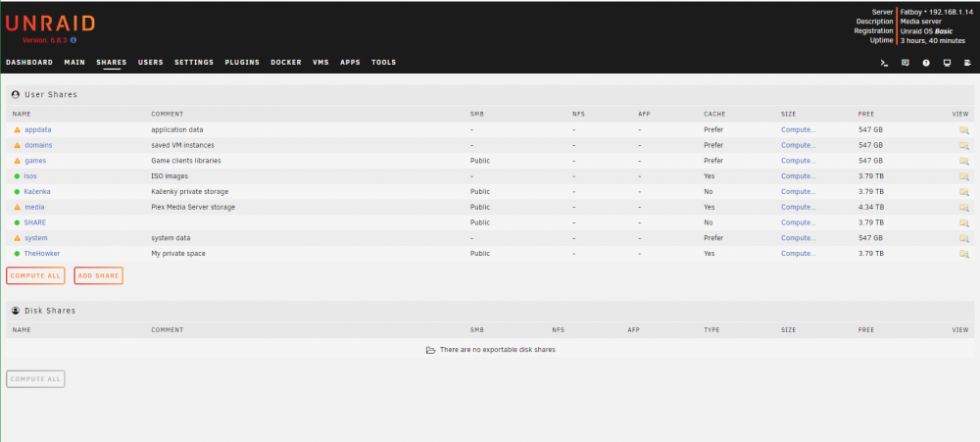This screenshot has height=442, width=980.
Task: Click the green status dot beside isos
Action: tap(17, 176)
